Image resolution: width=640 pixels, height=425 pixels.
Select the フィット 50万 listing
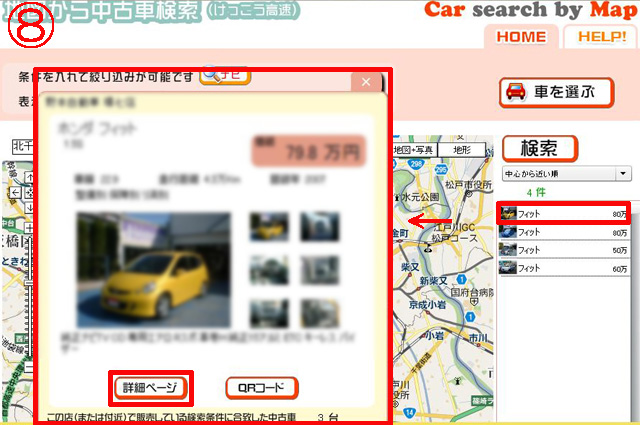(566, 250)
